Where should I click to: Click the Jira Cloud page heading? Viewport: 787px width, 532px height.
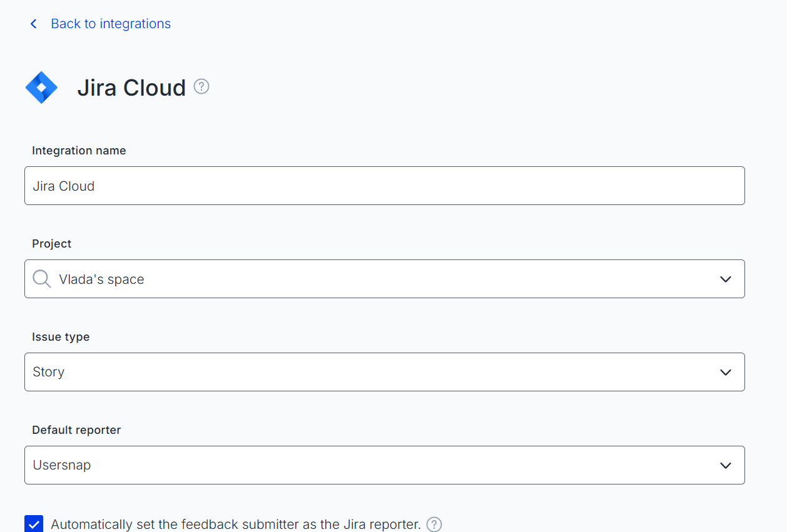click(x=131, y=88)
